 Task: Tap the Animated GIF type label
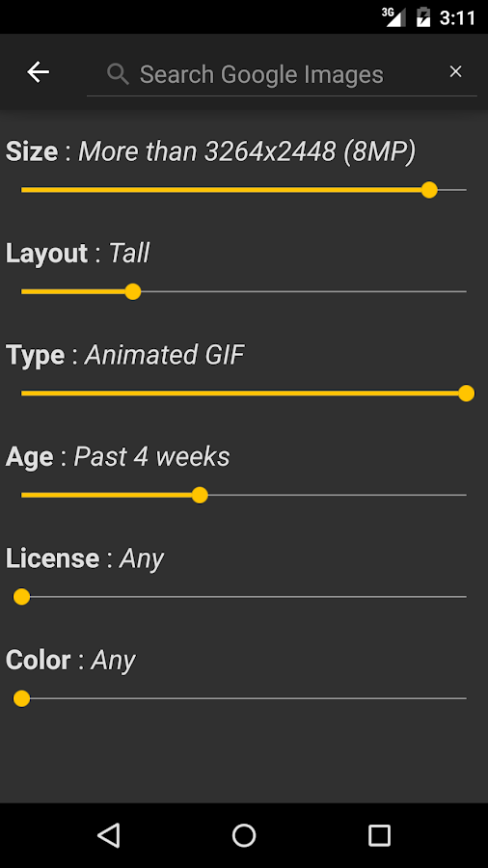164,355
